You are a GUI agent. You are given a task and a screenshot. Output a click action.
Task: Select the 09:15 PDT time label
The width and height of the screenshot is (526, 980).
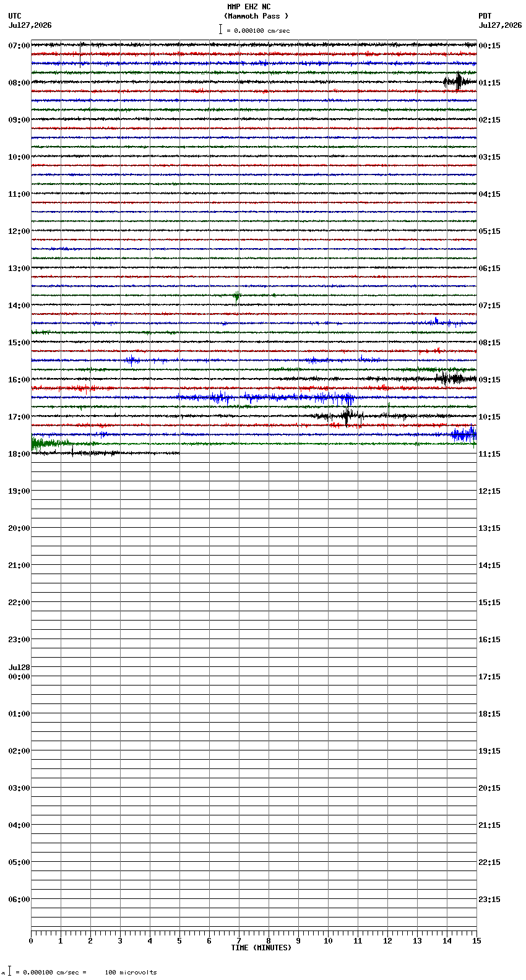(x=489, y=380)
